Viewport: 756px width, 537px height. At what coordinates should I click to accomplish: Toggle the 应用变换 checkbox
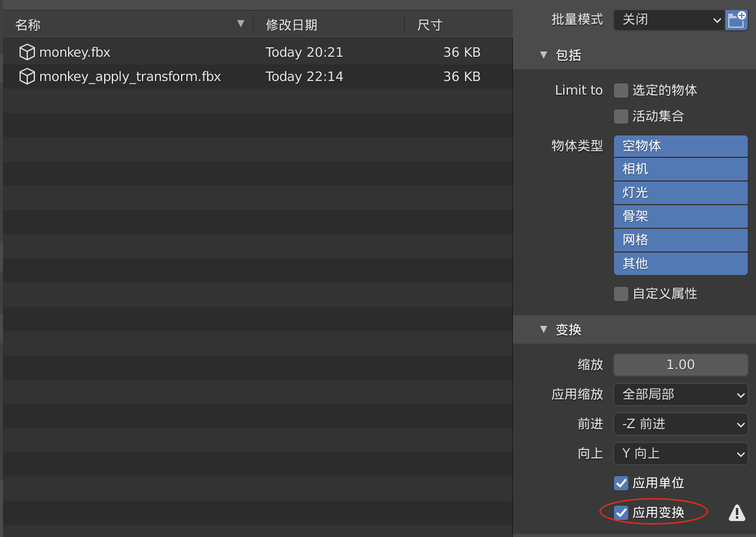(x=621, y=513)
